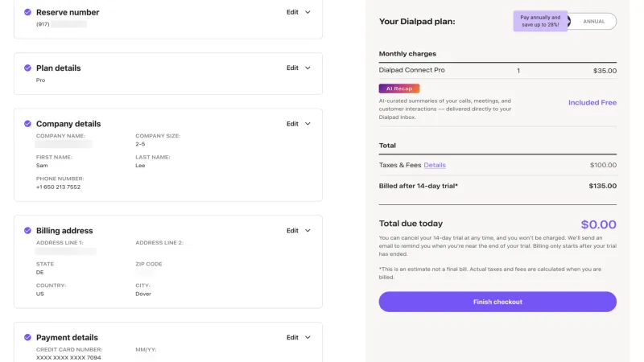Click the Pro plan label

click(x=41, y=80)
